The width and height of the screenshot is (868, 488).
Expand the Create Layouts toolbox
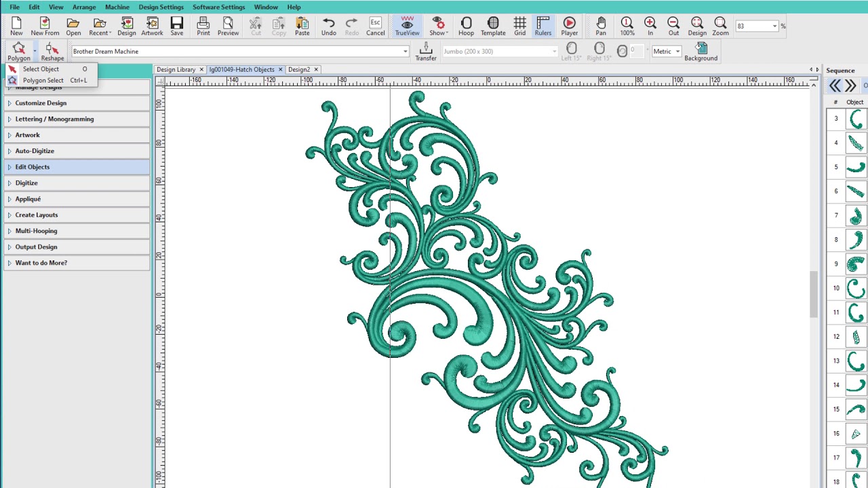point(77,215)
